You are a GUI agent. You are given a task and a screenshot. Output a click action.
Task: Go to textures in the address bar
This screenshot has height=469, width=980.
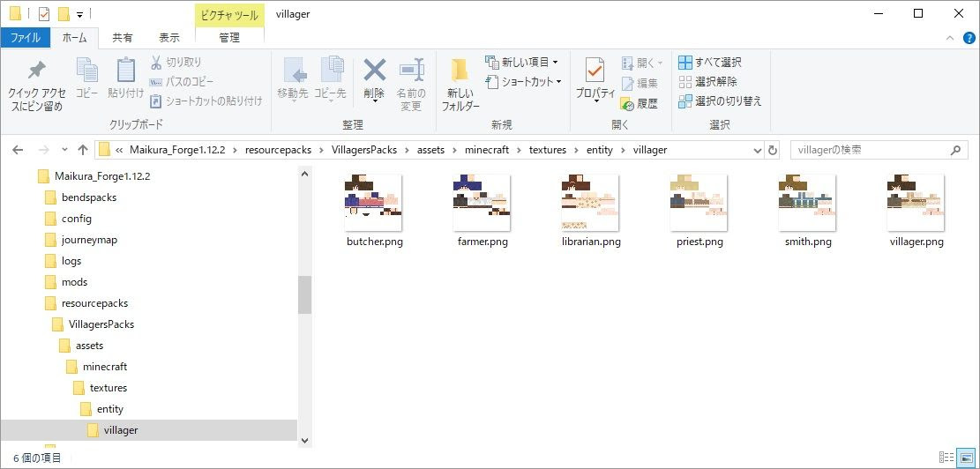(548, 150)
